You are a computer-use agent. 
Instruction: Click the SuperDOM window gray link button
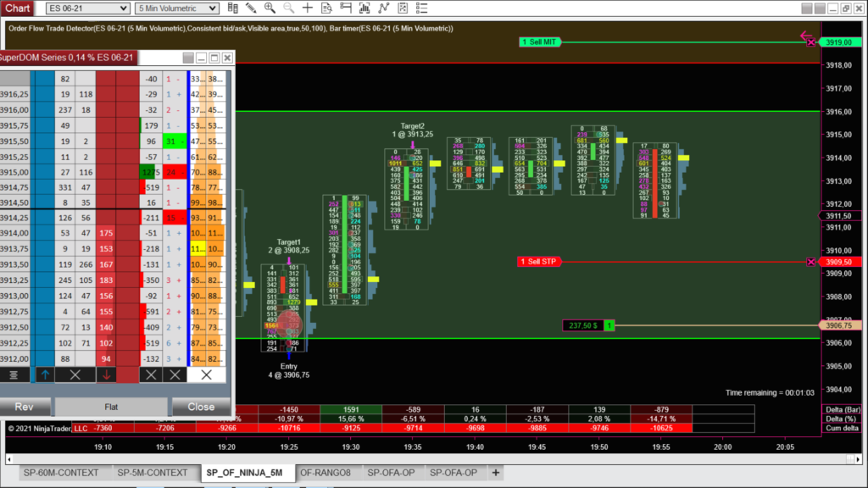point(188,58)
